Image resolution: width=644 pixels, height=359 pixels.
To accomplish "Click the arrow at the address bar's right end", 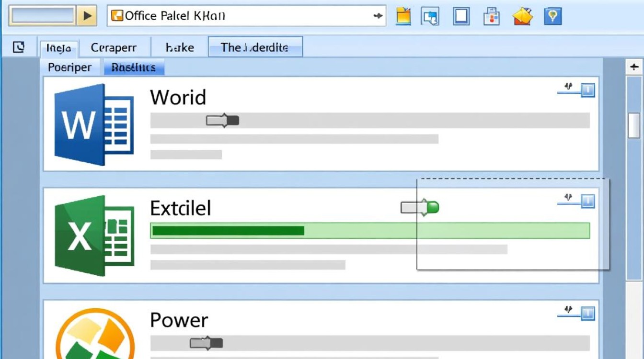I will tap(378, 16).
